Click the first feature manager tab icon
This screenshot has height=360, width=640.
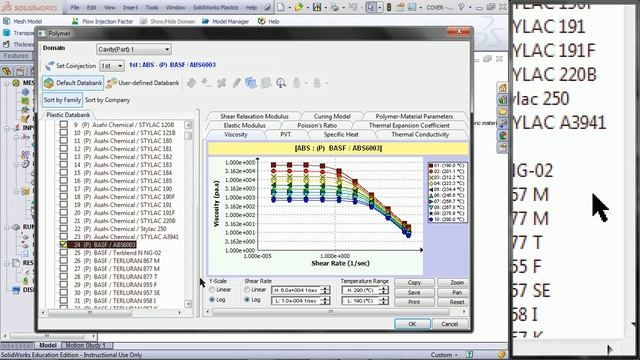7,71
